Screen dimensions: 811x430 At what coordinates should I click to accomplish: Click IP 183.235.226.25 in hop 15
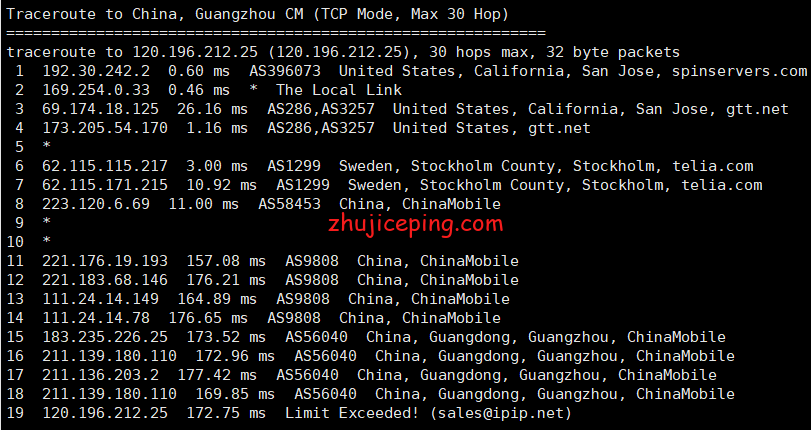[x=105, y=337]
